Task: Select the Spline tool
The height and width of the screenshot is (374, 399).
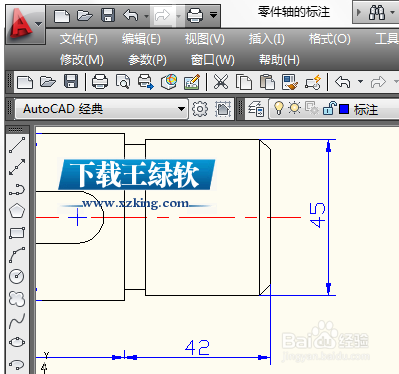Action: 17,320
